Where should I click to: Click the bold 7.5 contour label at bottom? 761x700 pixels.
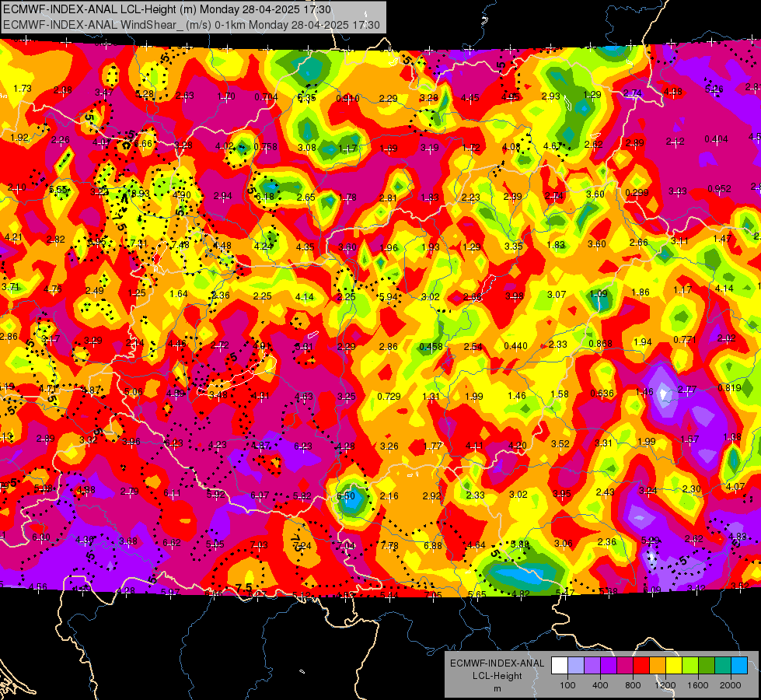(x=244, y=586)
